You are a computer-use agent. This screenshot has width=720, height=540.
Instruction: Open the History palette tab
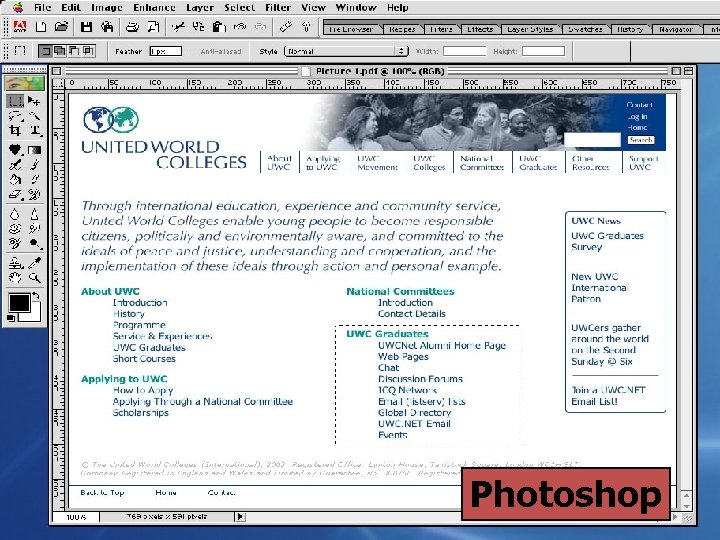tap(630, 29)
